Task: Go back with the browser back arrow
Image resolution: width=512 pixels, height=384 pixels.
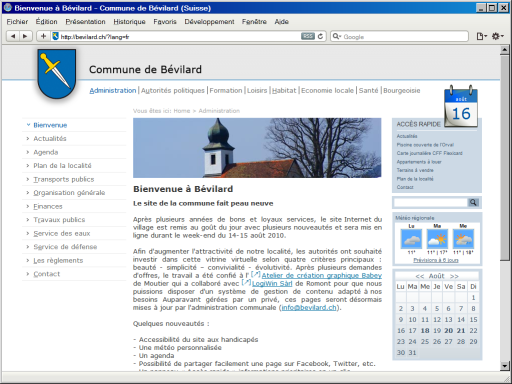Action: click(x=13, y=36)
